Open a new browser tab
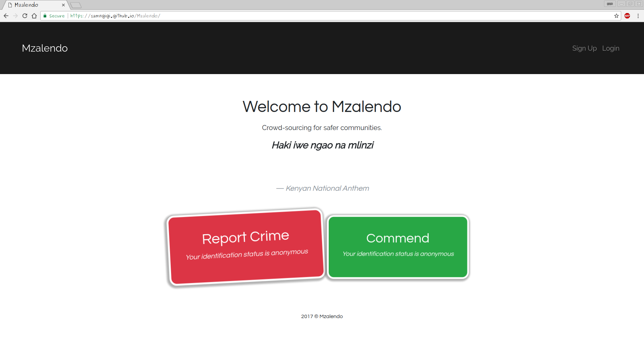Viewport: 644px width, 362px height. point(76,5)
